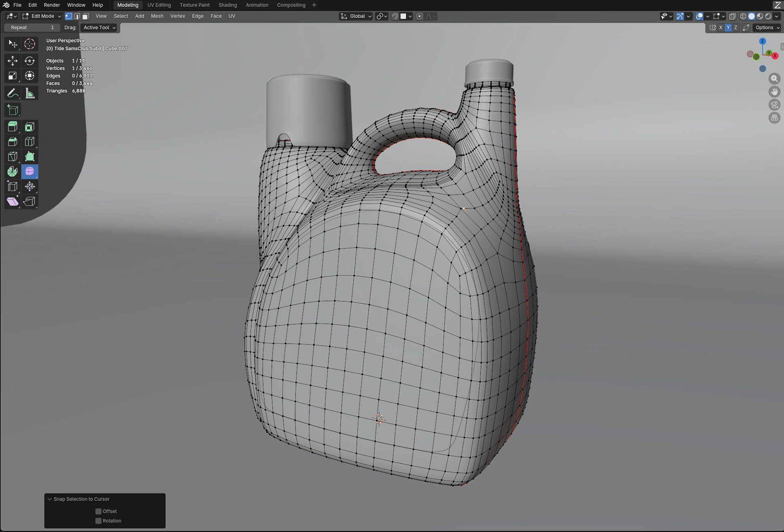Select the Loop Cut tool
The width and height of the screenshot is (784, 532).
coord(29,142)
